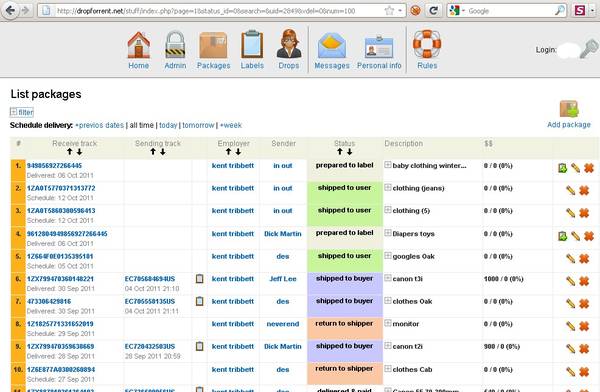Image resolution: width=600 pixels, height=392 pixels.
Task: Open clipboard icon for EC728432583US row
Action: click(x=199, y=346)
